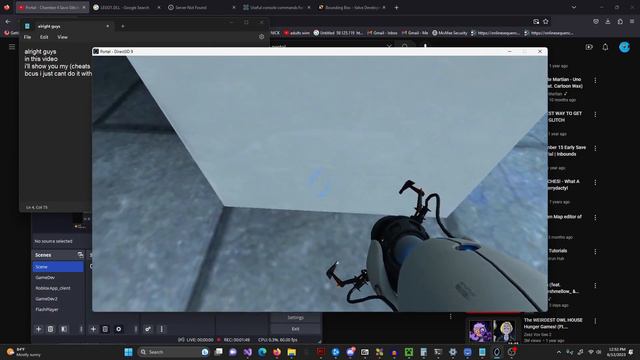Open the browser hamburger application menu

coord(632,22)
